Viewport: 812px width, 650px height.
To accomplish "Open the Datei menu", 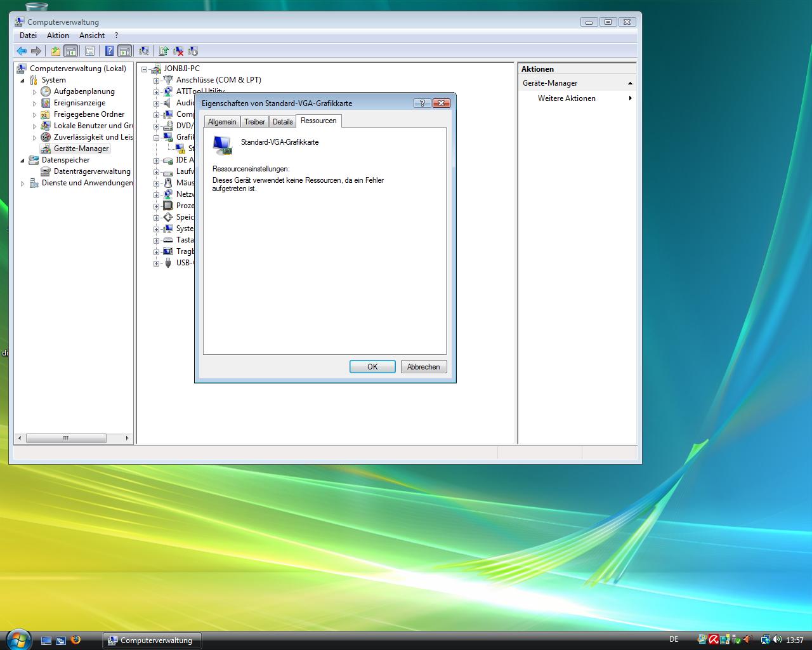I will pyautogui.click(x=28, y=36).
